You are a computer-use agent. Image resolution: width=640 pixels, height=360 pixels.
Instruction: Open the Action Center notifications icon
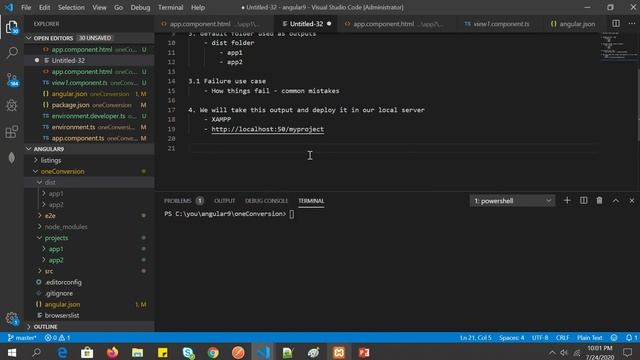tap(628, 352)
